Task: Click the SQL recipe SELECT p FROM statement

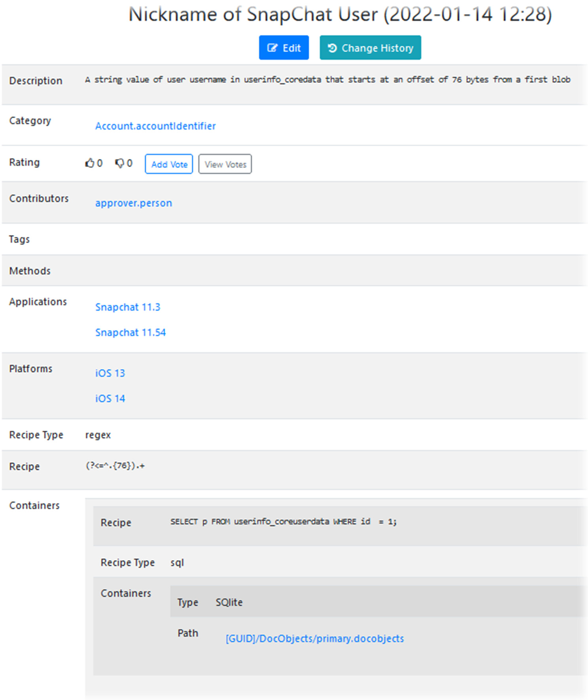Action: click(284, 522)
